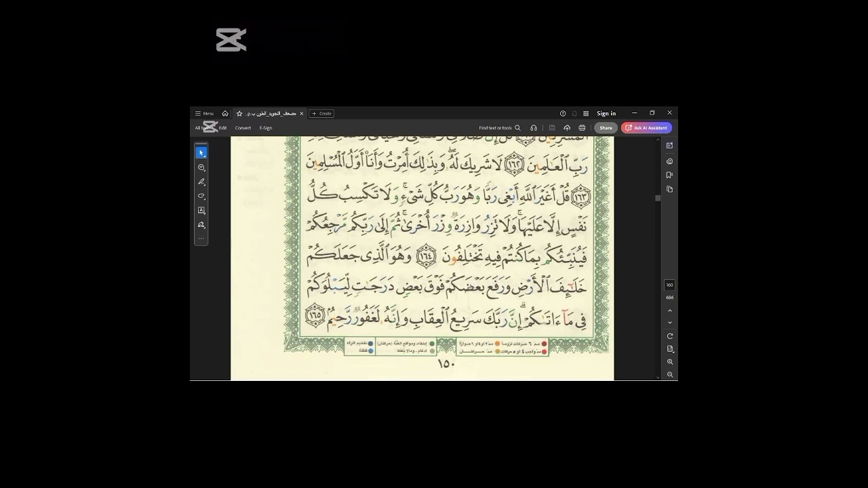The width and height of the screenshot is (868, 488).
Task: Click the scrollbar down arrow
Action: [657, 377]
